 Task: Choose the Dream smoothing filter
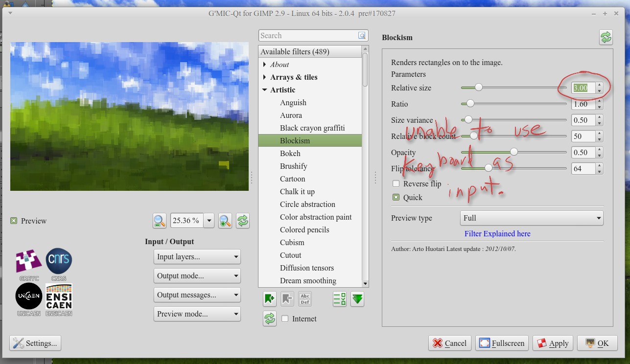(x=307, y=281)
